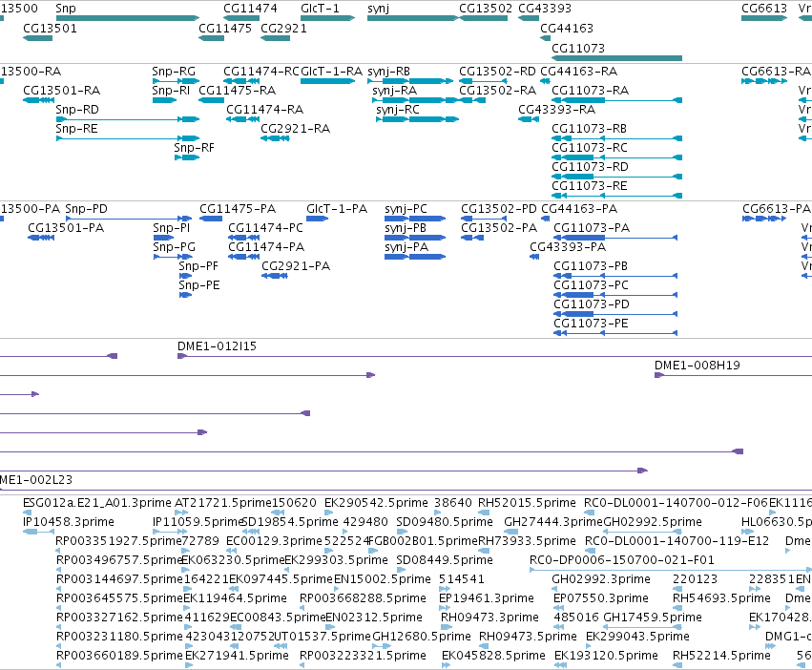
Task: Click the synj-RC transcript label
Action: coord(398,110)
